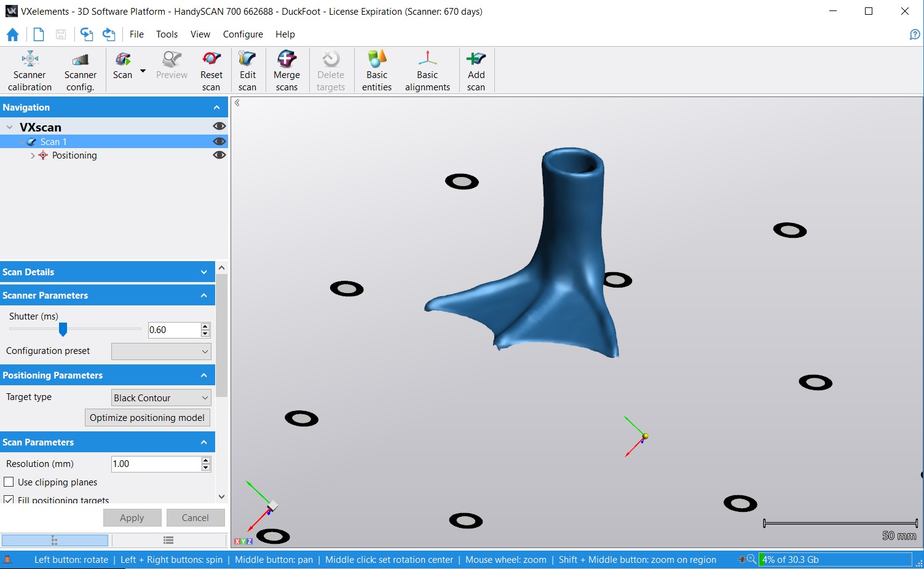Click Optimize positioning model button
The width and height of the screenshot is (924, 569).
(x=147, y=418)
